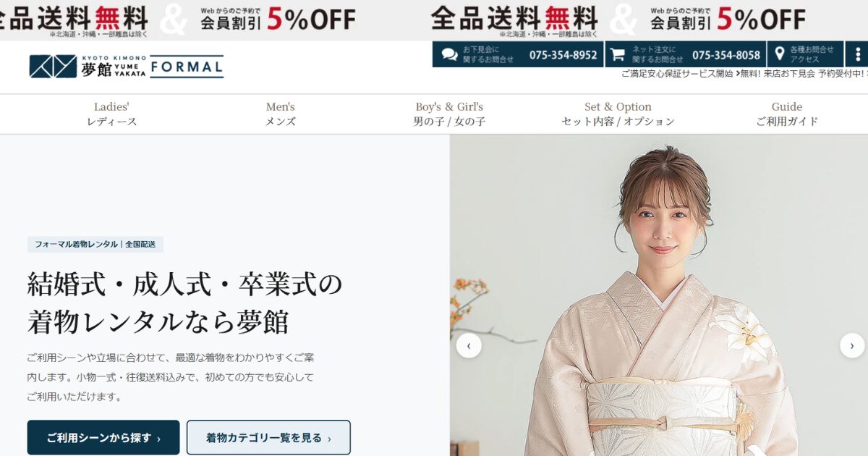Go to previous slide with left arrow
Image resolution: width=868 pixels, height=456 pixels.
tap(469, 345)
